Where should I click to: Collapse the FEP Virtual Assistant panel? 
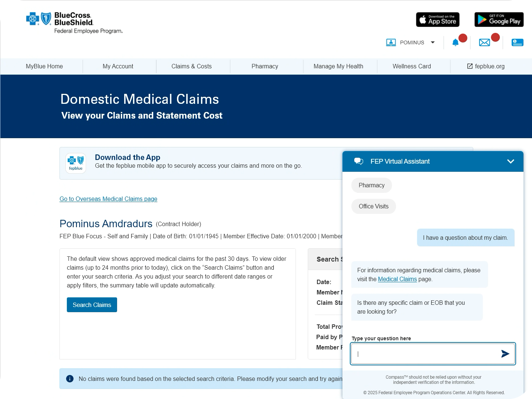pyautogui.click(x=511, y=161)
